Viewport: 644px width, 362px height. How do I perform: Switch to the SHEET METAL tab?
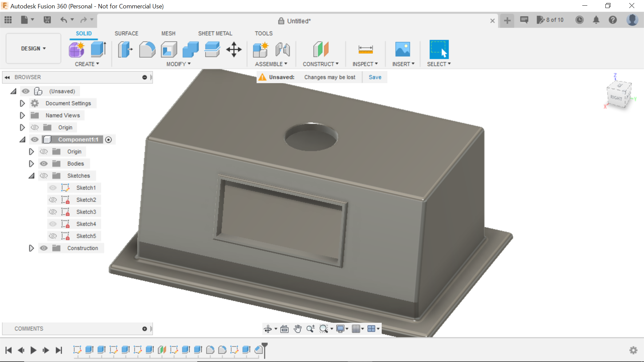pos(215,33)
